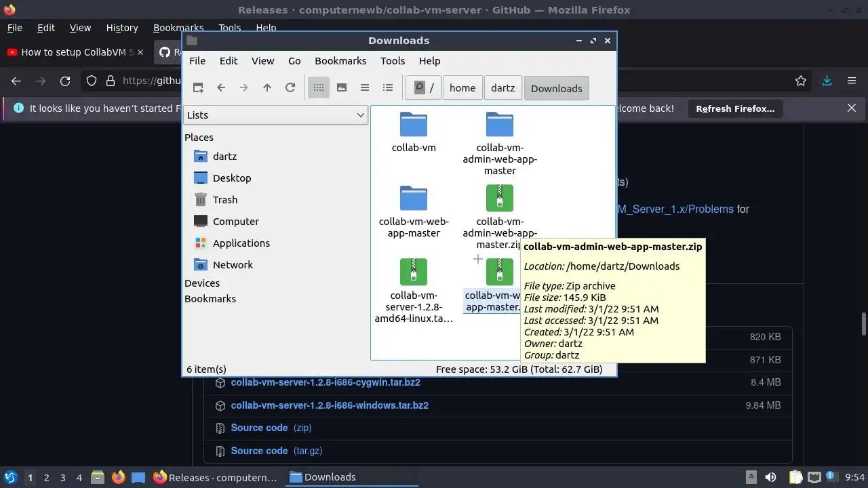Select the highlighted collab-vm-web-app-master zip archive

[x=495, y=285]
